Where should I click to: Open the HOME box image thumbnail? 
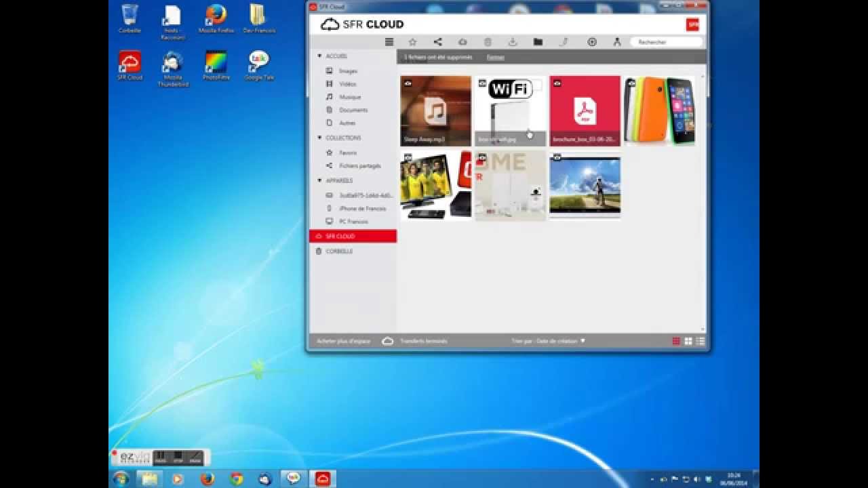(510, 186)
